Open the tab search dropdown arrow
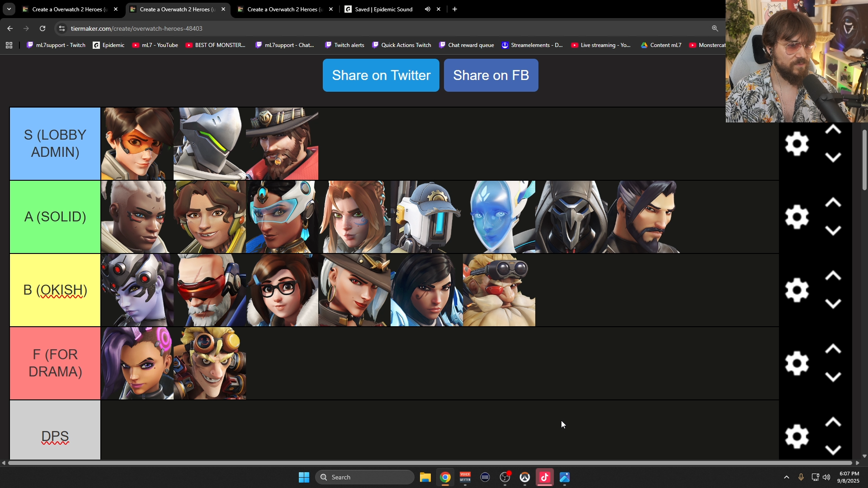Image resolution: width=868 pixels, height=488 pixels. click(x=9, y=9)
